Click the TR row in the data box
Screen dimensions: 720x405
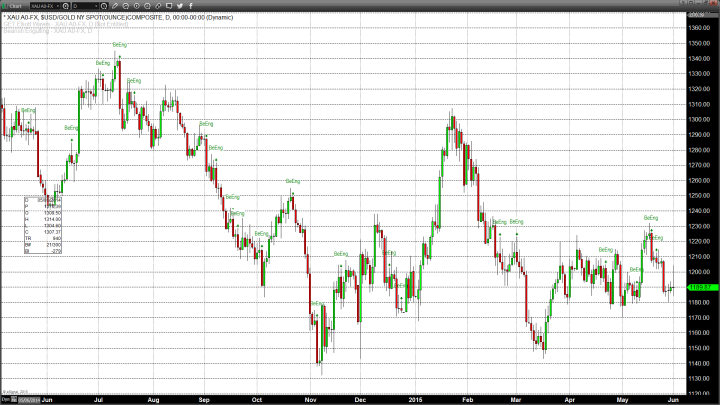[43, 238]
